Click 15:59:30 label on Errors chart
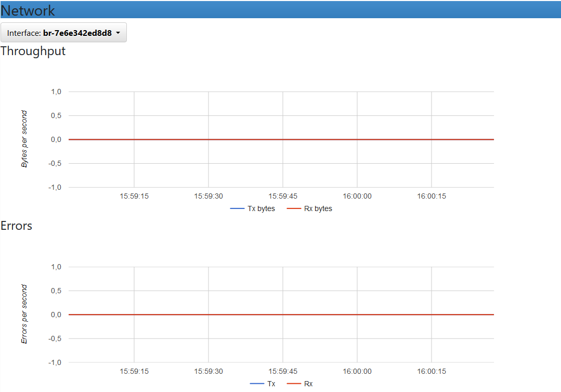 tap(208, 371)
